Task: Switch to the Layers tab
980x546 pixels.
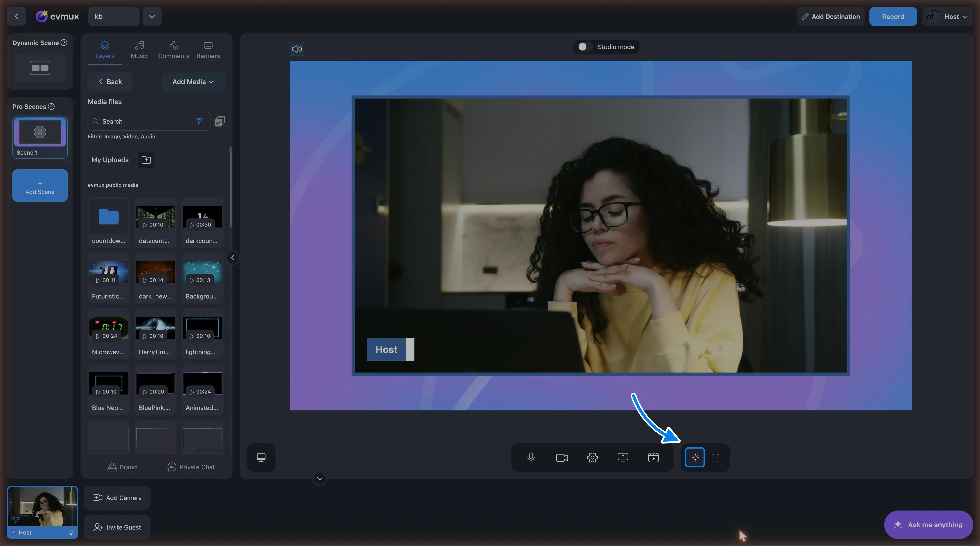Action: coord(105,50)
